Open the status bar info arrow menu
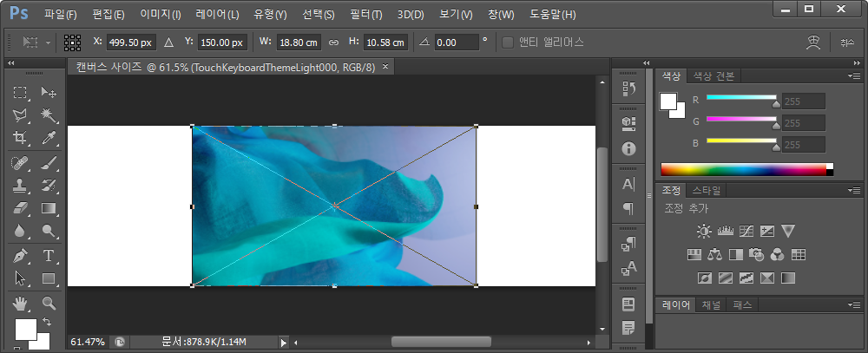Screen dimensions: 868x353 [284, 343]
